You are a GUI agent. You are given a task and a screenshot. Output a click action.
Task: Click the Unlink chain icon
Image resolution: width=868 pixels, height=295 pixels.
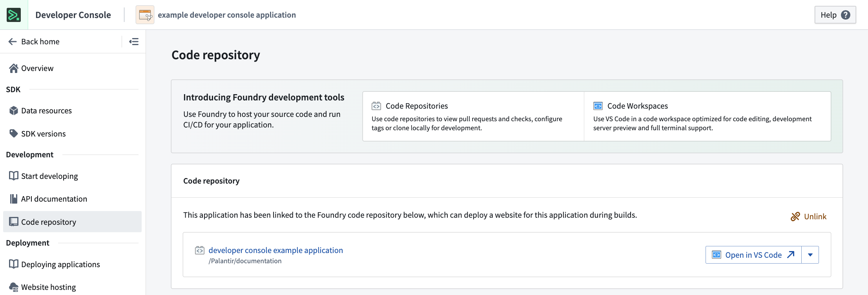(795, 217)
